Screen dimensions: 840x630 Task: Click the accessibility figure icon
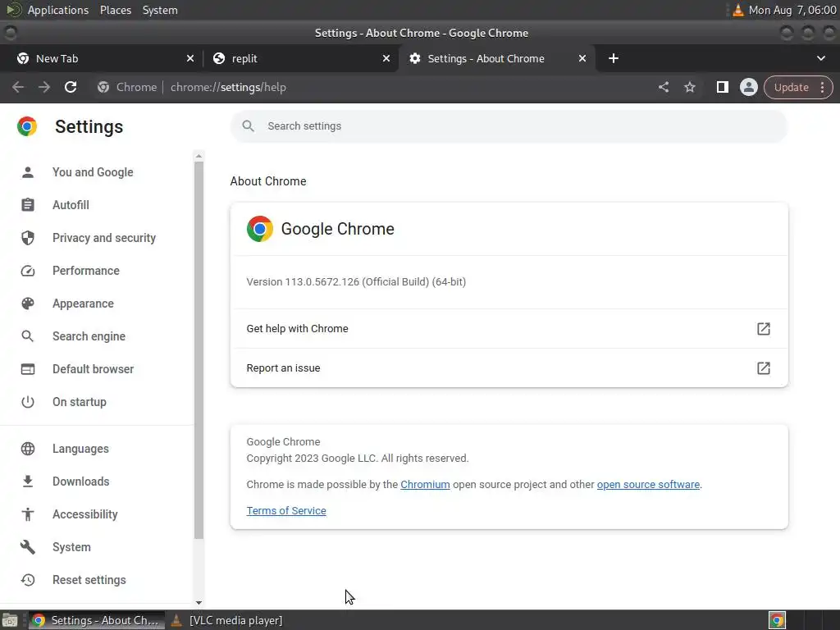28,514
